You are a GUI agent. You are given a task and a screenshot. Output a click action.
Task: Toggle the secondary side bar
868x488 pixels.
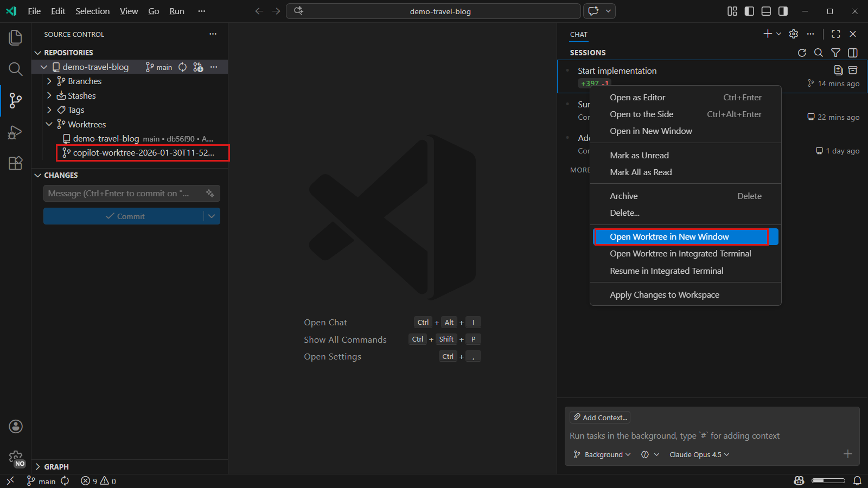tap(782, 11)
